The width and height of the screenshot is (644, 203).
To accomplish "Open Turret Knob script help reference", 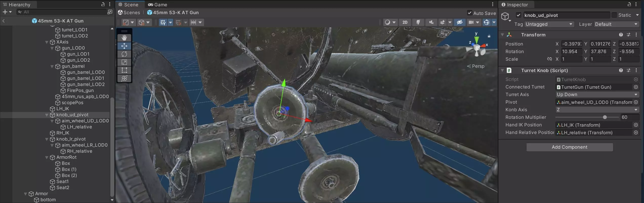I will click(621, 70).
